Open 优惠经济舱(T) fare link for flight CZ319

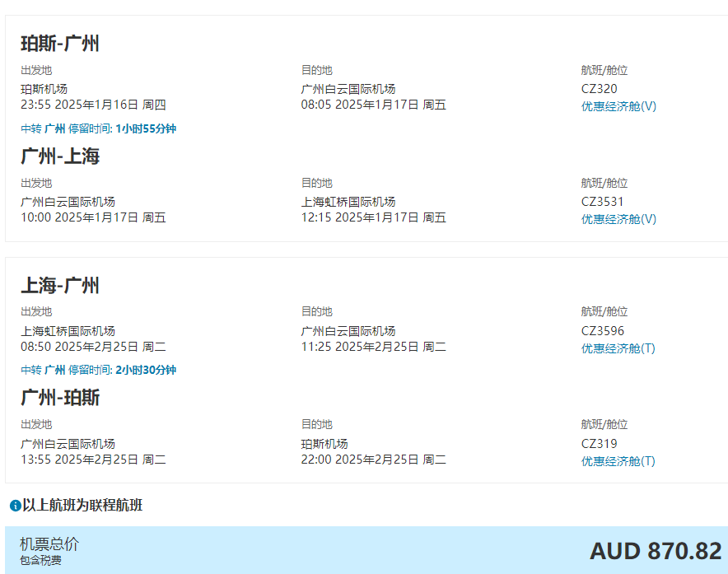click(618, 461)
